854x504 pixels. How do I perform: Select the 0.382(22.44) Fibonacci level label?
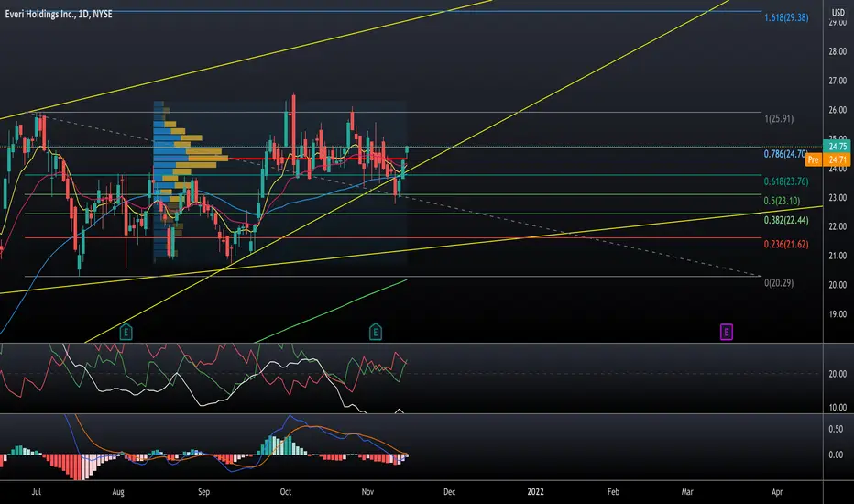[785, 220]
